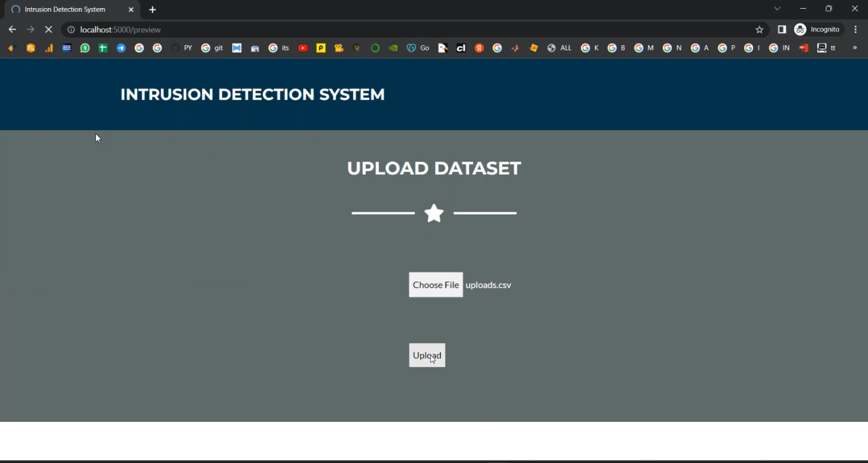
Task: Open the NVIDIA bookmark
Action: pyautogui.click(x=393, y=48)
